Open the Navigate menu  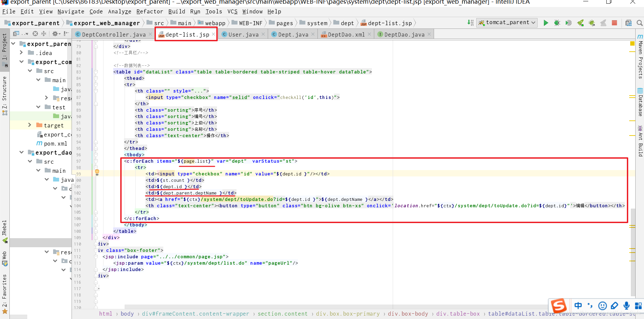tap(71, 11)
